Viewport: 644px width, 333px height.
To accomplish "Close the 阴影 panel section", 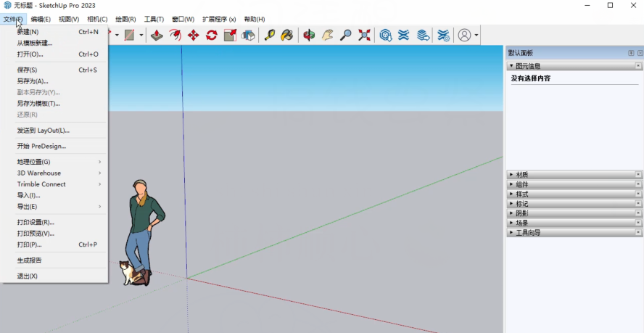I will [638, 213].
